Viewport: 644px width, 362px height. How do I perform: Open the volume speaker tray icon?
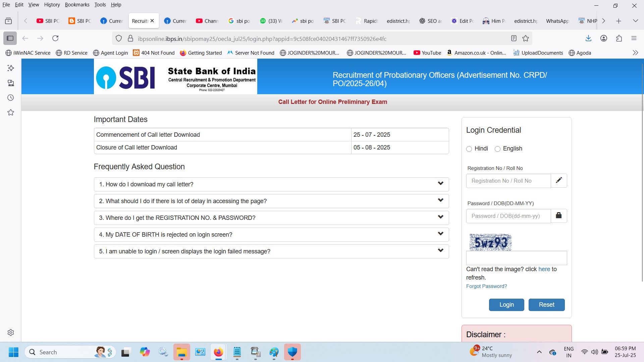tap(594, 352)
